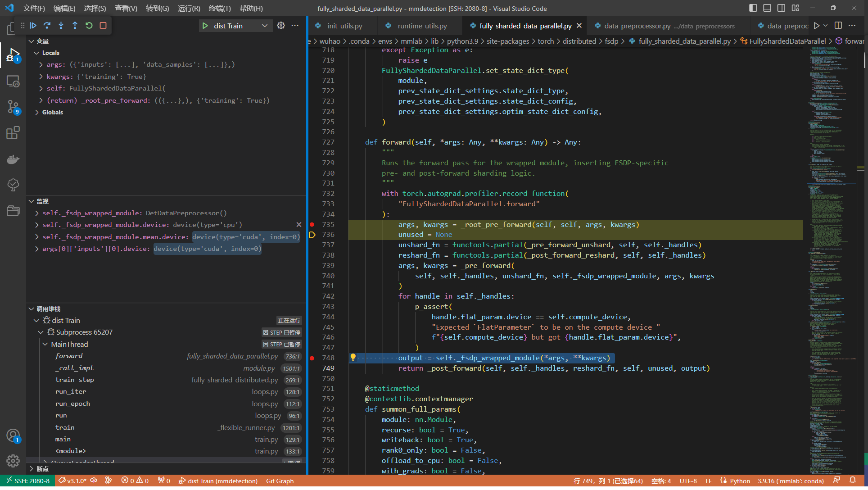This screenshot has width=868, height=490.
Task: Open the Docker sidebar view
Action: click(13, 159)
